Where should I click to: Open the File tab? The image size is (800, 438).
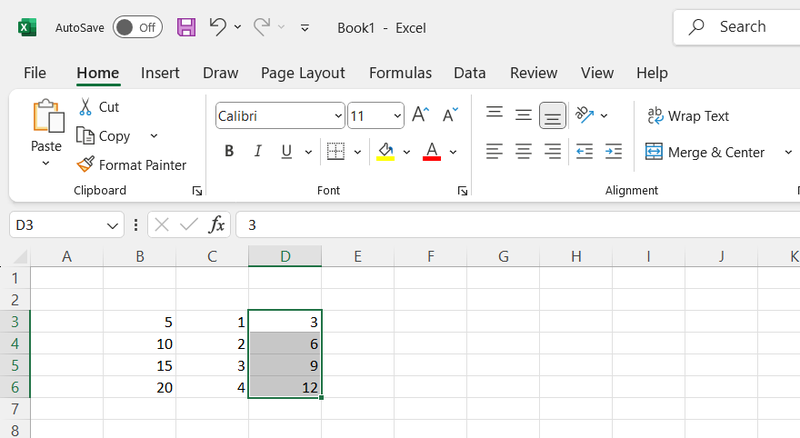pos(35,73)
